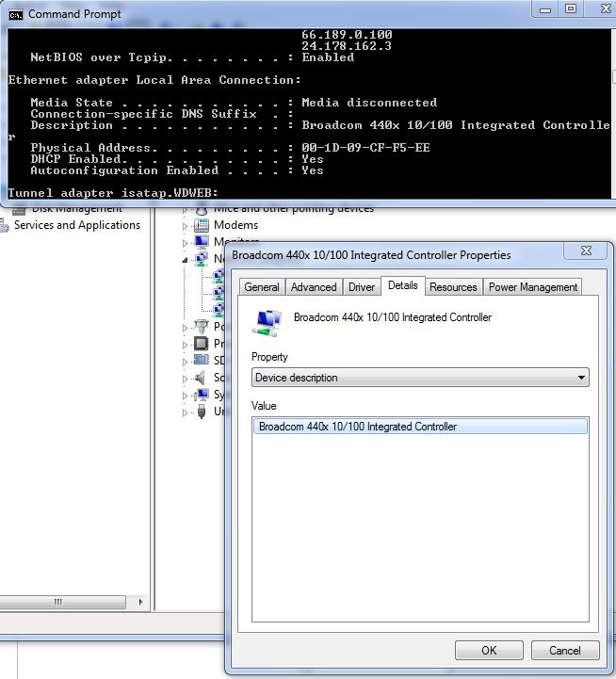This screenshot has width=616, height=679.
Task: Click the Command Prompt title bar icon
Action: point(16,15)
